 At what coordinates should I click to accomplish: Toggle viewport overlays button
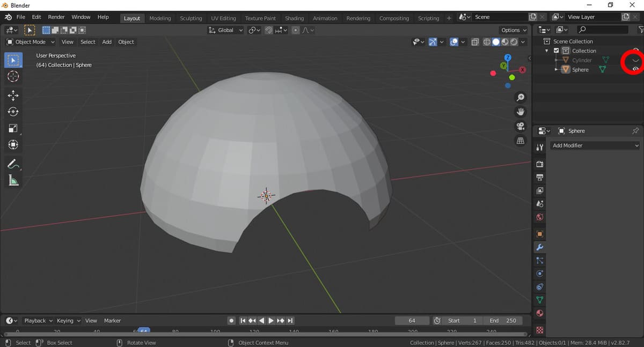tap(455, 42)
